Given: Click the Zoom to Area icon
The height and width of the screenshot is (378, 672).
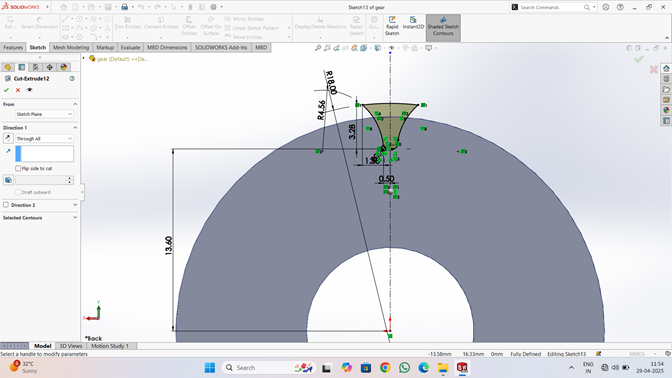Looking at the screenshot, I should [x=327, y=48].
